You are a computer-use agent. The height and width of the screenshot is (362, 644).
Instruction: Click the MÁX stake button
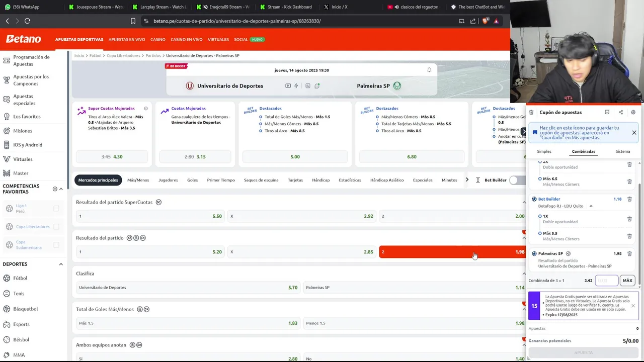(x=627, y=281)
